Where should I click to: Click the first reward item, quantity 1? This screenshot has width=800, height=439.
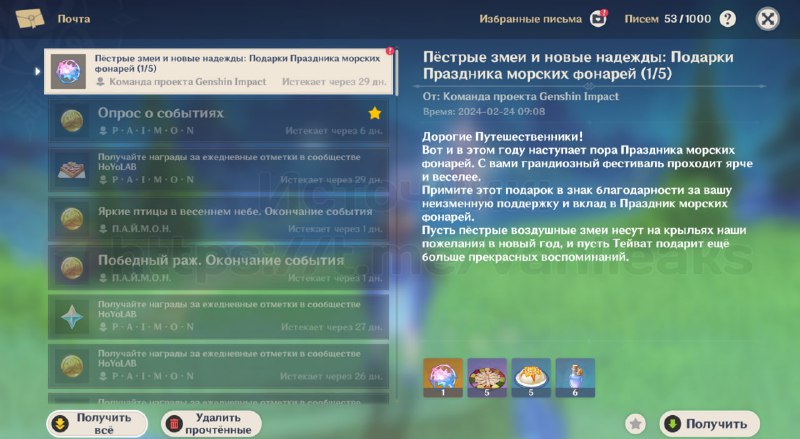click(x=443, y=378)
